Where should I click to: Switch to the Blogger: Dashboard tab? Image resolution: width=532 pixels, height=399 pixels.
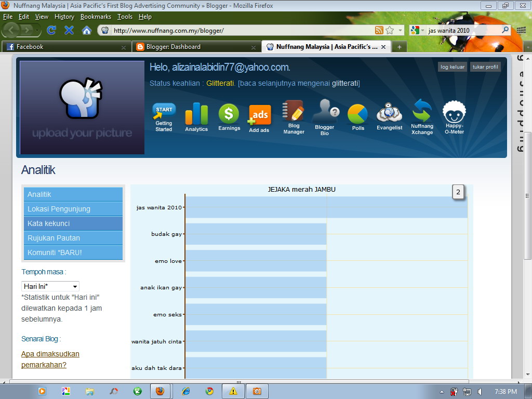(x=196, y=47)
